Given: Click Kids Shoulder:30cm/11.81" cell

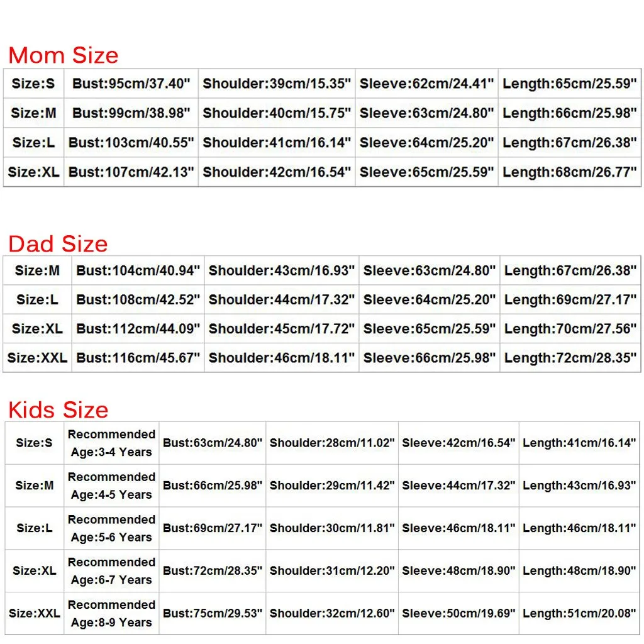Looking at the screenshot, I should 332,528.
